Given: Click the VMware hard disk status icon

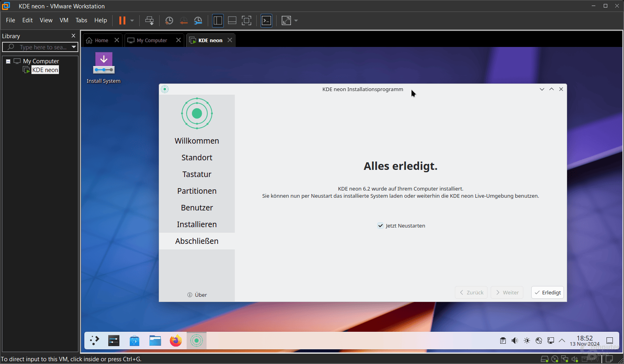Looking at the screenshot, I should [544, 359].
